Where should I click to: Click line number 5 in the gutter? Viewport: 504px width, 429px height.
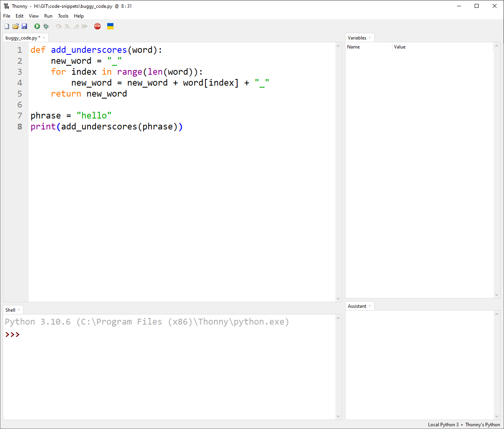click(x=20, y=94)
